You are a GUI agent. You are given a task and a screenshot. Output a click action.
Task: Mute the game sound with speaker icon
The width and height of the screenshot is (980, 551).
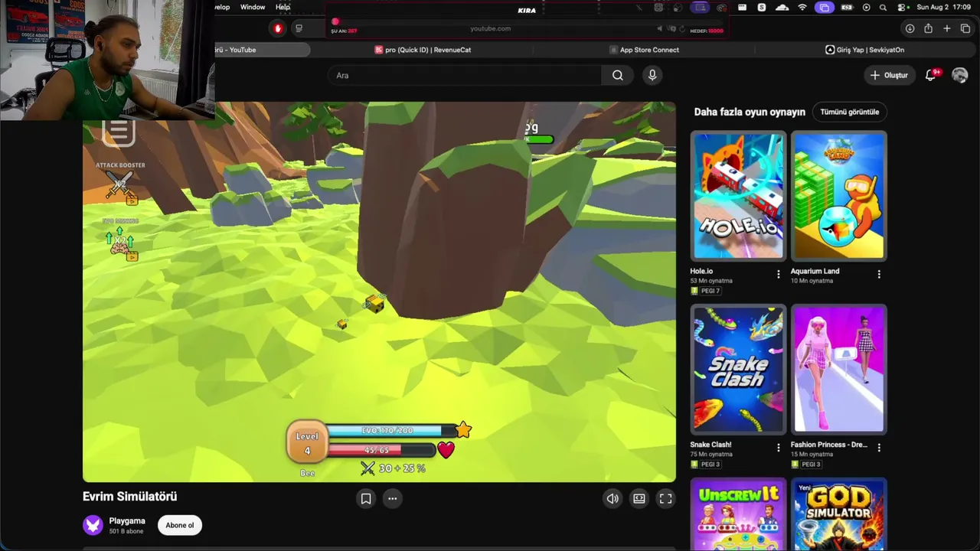pos(612,499)
